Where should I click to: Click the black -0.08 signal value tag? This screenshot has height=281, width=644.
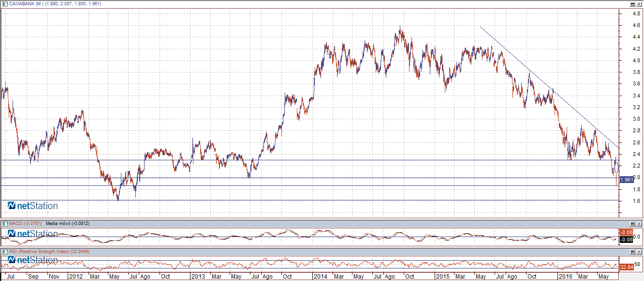627,239
